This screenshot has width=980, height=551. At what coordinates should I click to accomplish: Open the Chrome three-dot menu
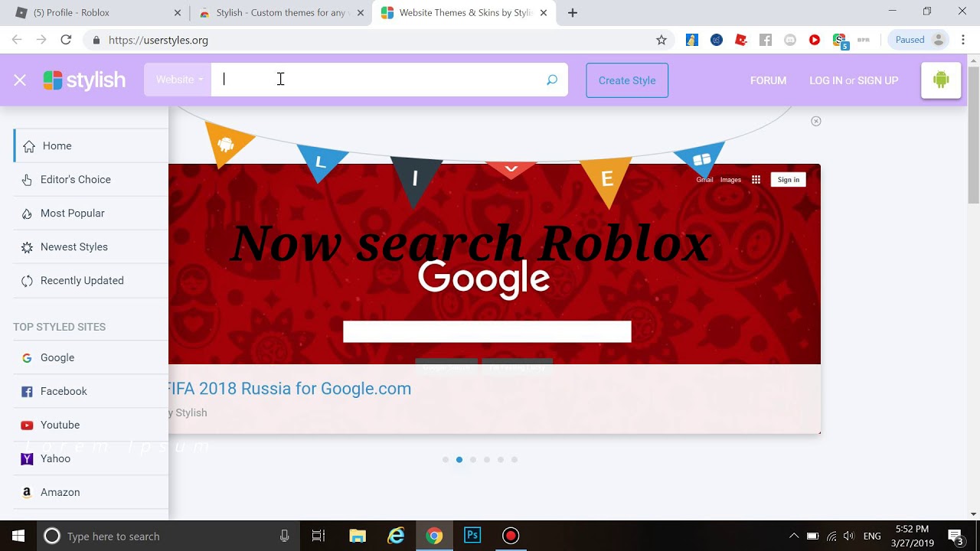[x=963, y=40]
